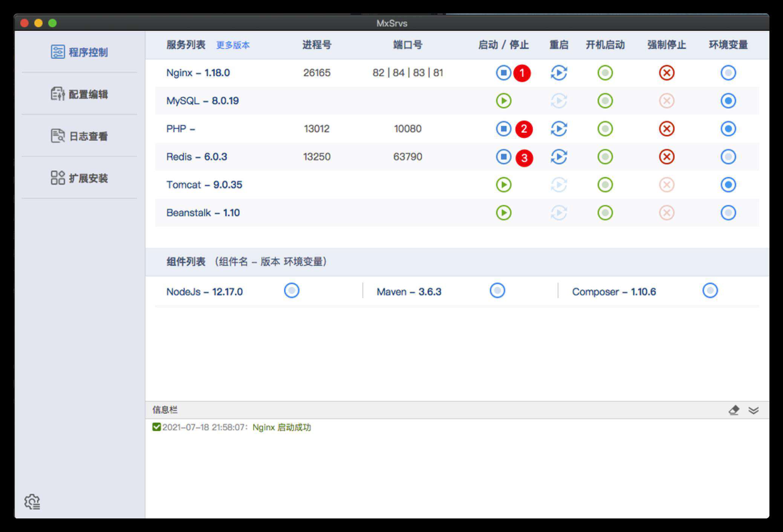
Task: Stop the Nginx service
Action: coord(503,73)
